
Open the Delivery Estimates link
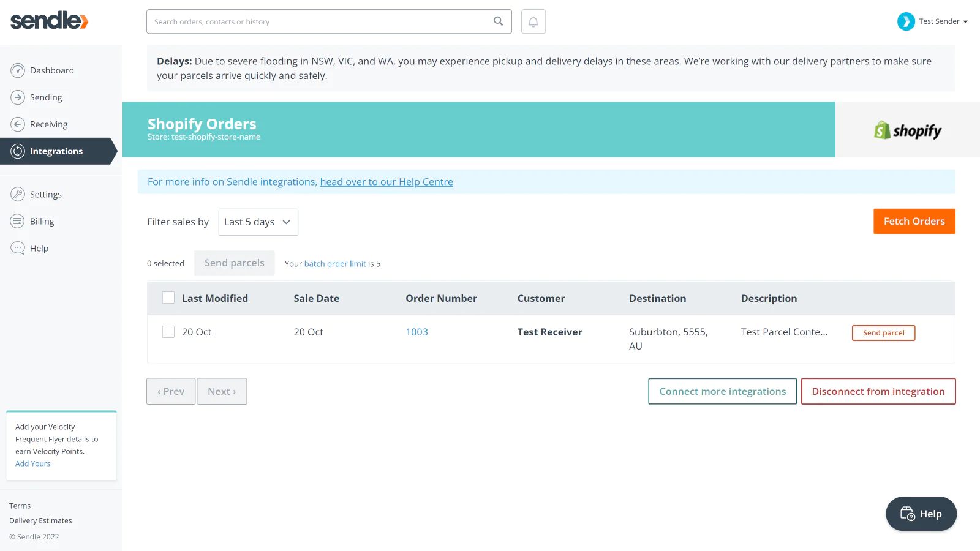point(40,520)
